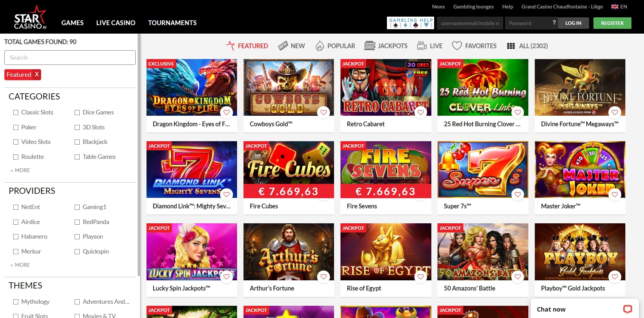This screenshot has height=318, width=644.
Task: Open the Fire Cubes game thumbnail
Action: [x=289, y=169]
